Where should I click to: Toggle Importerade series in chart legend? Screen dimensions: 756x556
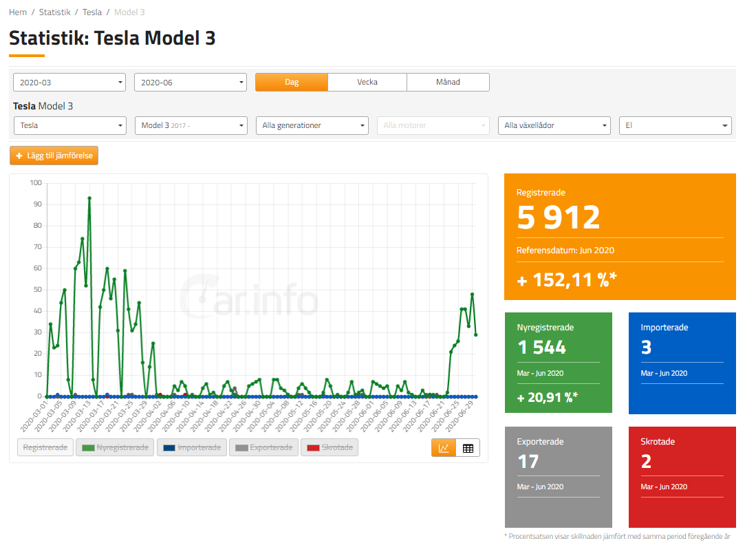(x=192, y=447)
